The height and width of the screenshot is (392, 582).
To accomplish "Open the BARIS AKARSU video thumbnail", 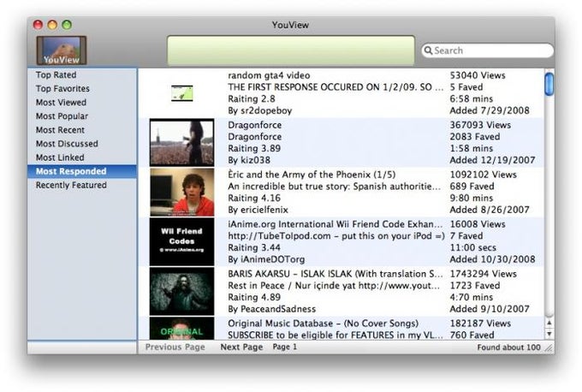I will 181,291.
